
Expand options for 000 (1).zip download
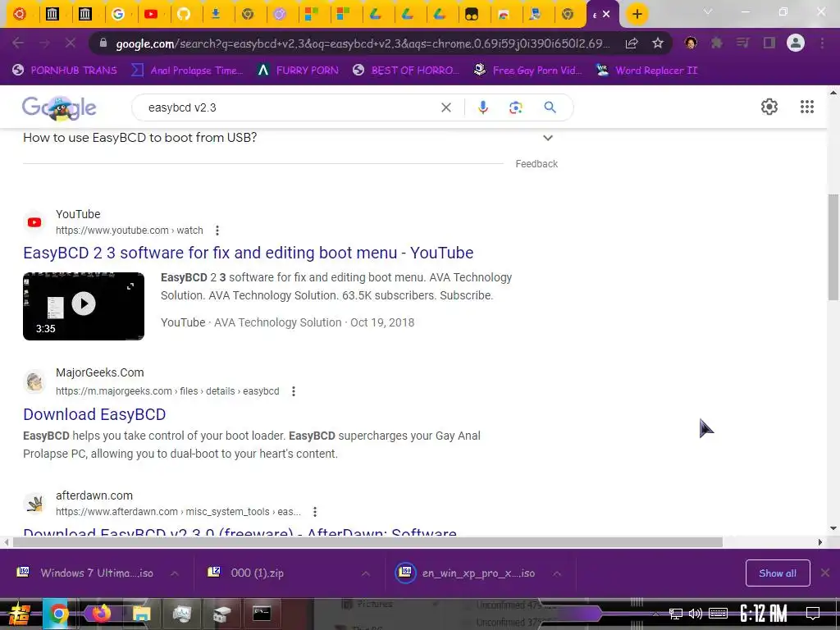[365, 573]
